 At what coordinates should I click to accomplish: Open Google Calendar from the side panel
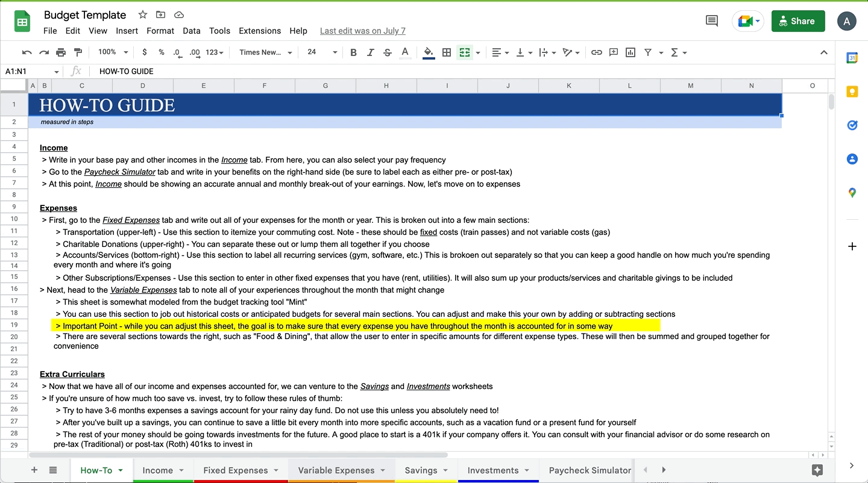(852, 58)
